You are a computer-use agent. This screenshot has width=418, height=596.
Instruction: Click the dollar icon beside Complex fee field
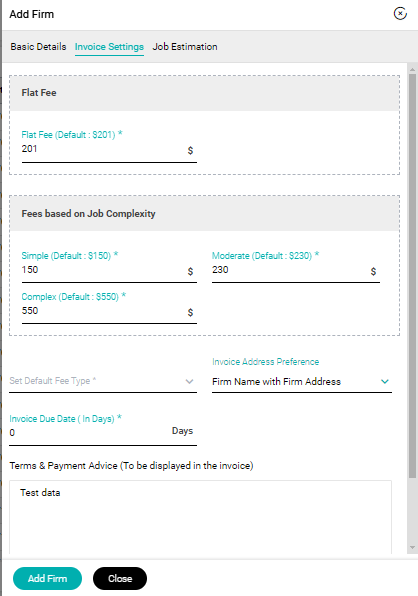coord(190,312)
